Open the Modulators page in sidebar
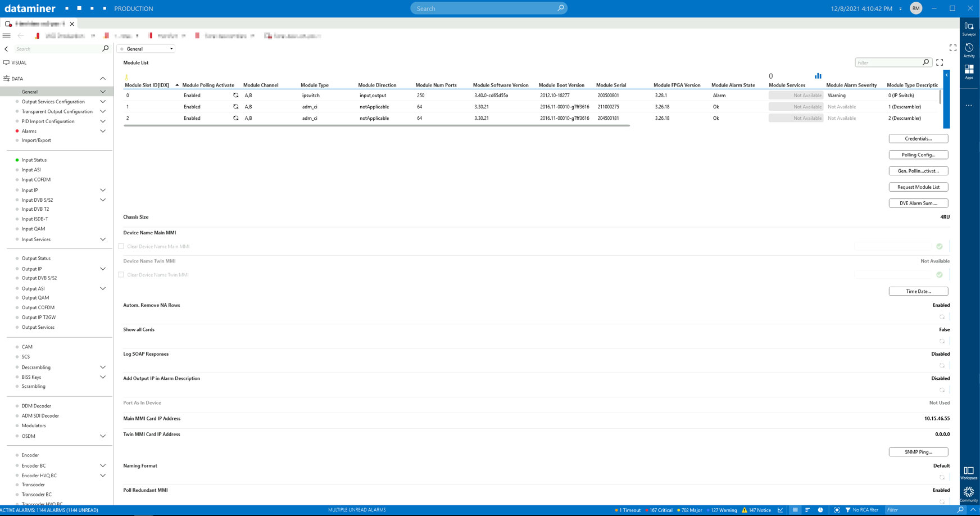Image resolution: width=980 pixels, height=516 pixels. pos(34,426)
